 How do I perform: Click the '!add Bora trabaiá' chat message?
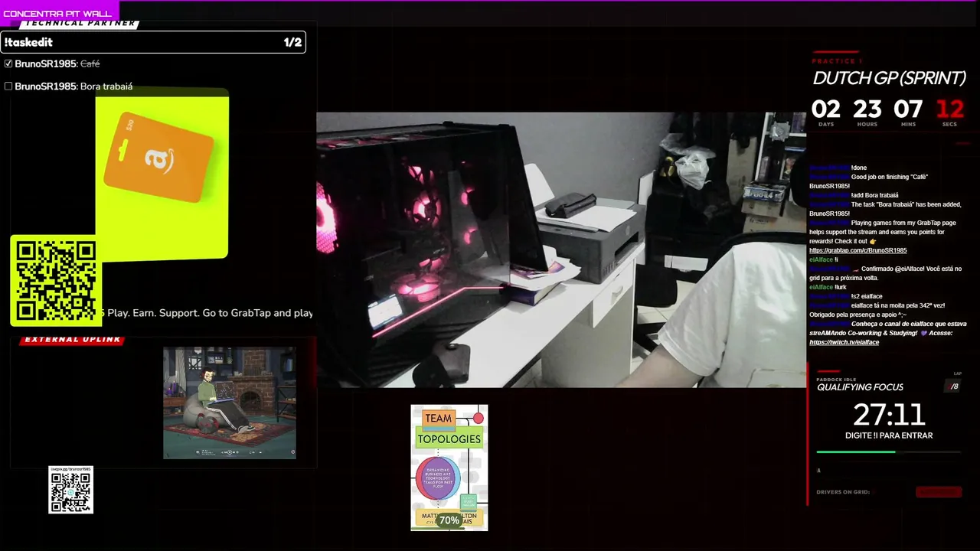tap(875, 195)
